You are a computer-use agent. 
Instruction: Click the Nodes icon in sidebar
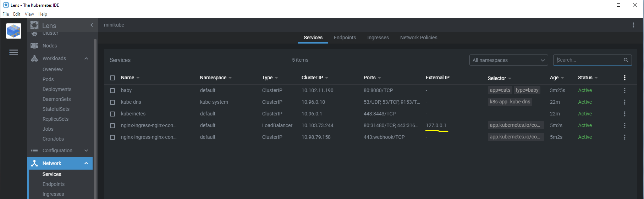(x=34, y=46)
